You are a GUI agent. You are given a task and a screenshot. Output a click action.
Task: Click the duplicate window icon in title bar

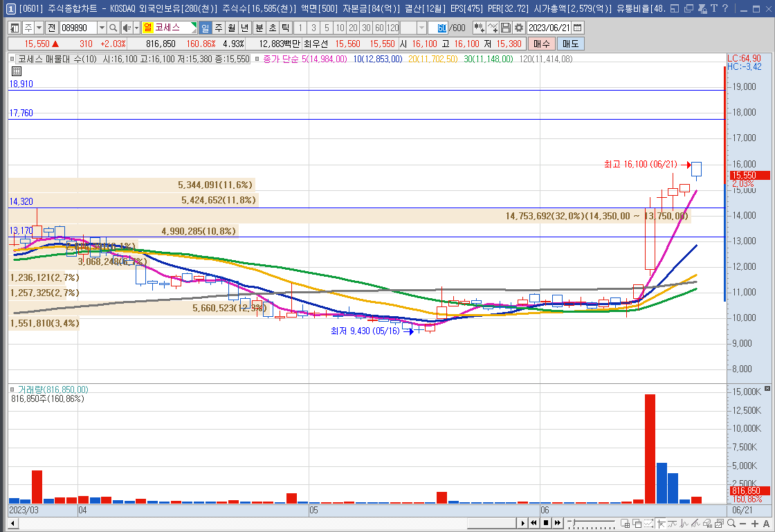689,8
